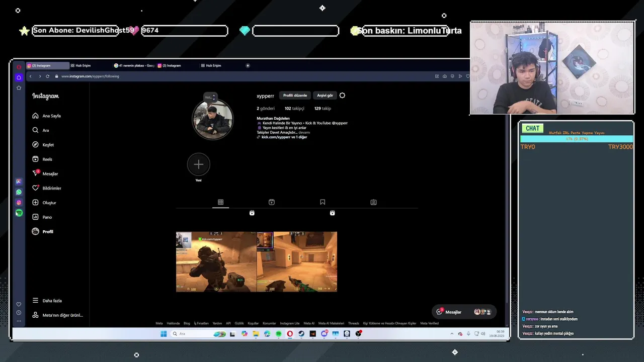Image resolution: width=644 pixels, height=362 pixels.
Task: Open Ara search in Instagram sidebar
Action: [x=41, y=130]
